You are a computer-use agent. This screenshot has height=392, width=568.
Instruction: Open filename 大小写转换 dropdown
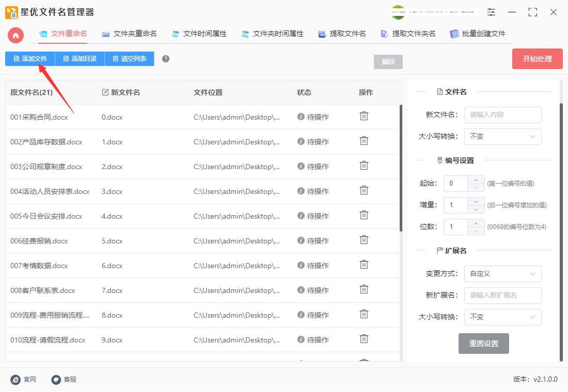(x=502, y=137)
